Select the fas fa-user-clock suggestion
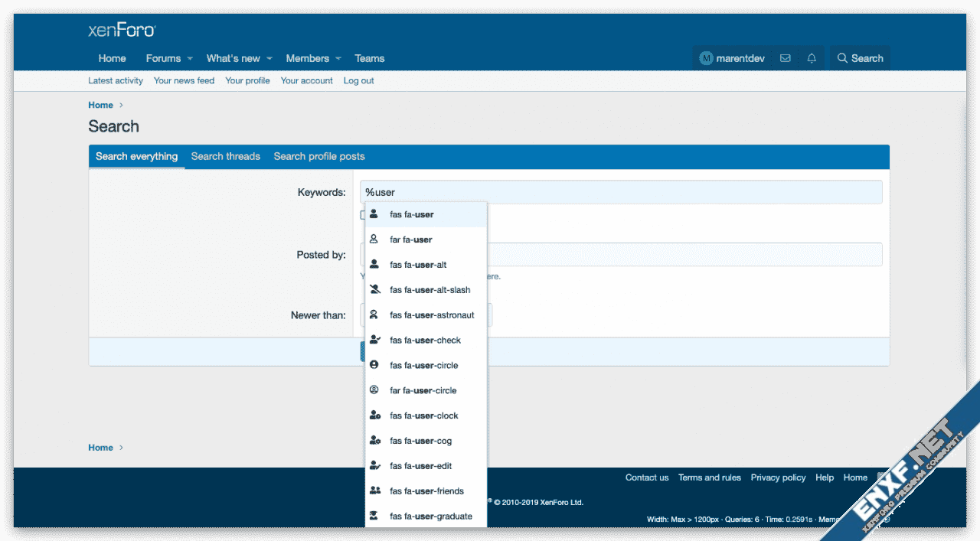This screenshot has width=980, height=541. pyautogui.click(x=425, y=416)
